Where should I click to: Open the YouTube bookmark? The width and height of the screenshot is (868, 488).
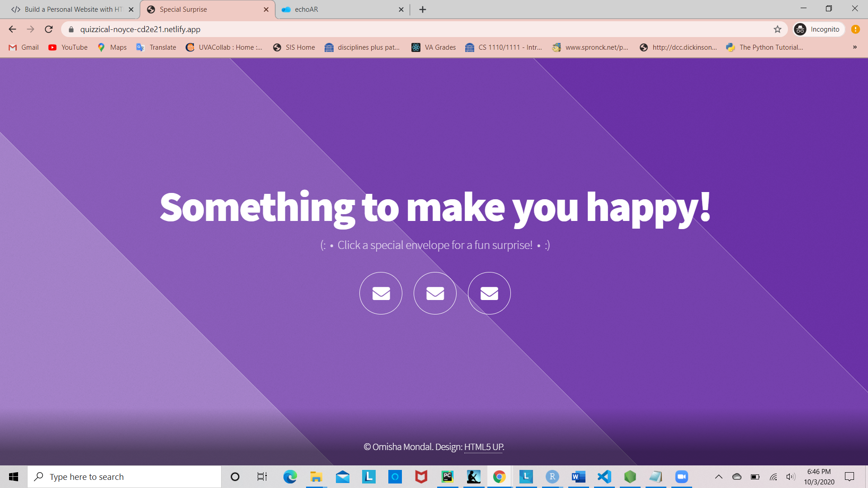pyautogui.click(x=68, y=47)
